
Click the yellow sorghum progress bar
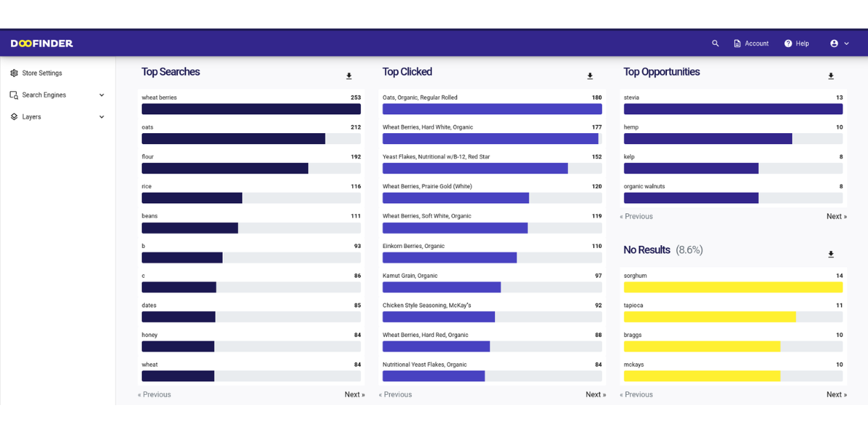point(733,287)
